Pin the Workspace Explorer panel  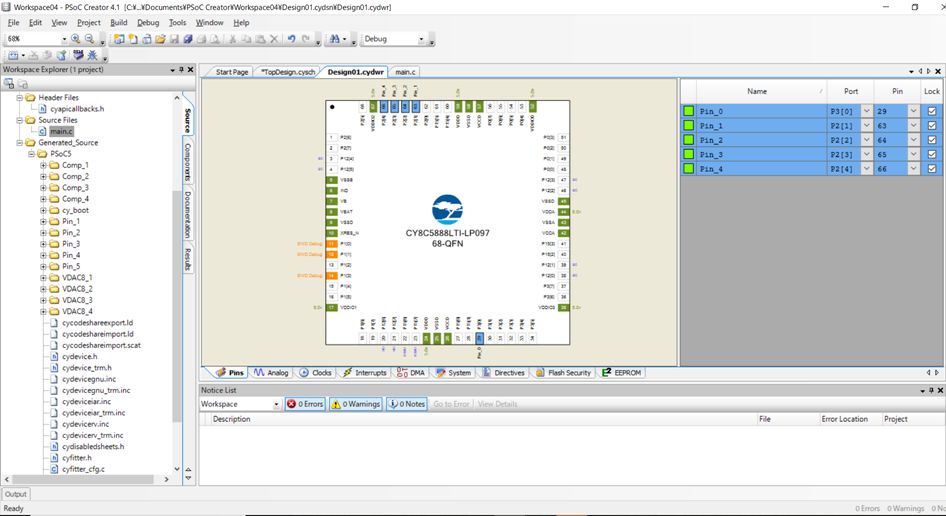181,70
